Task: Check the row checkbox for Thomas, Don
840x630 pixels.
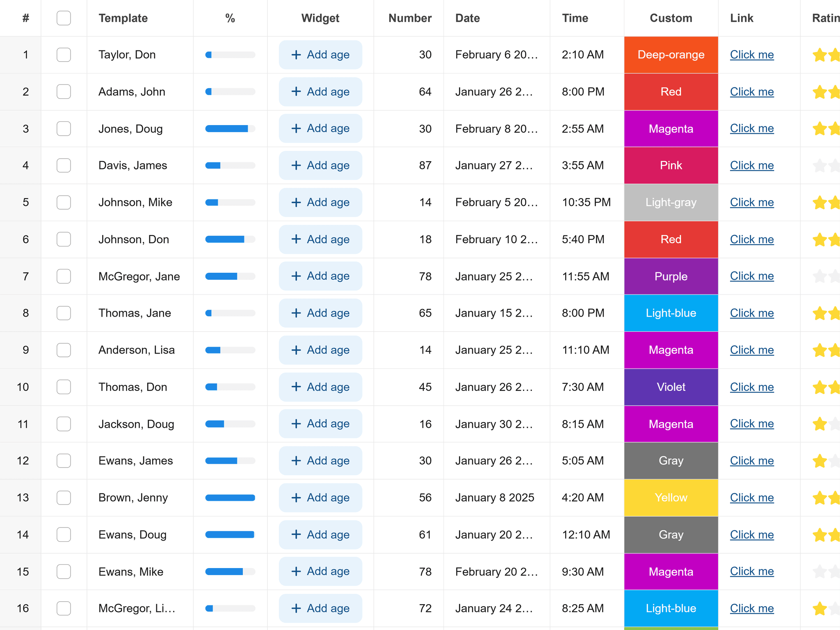Action: tap(64, 387)
